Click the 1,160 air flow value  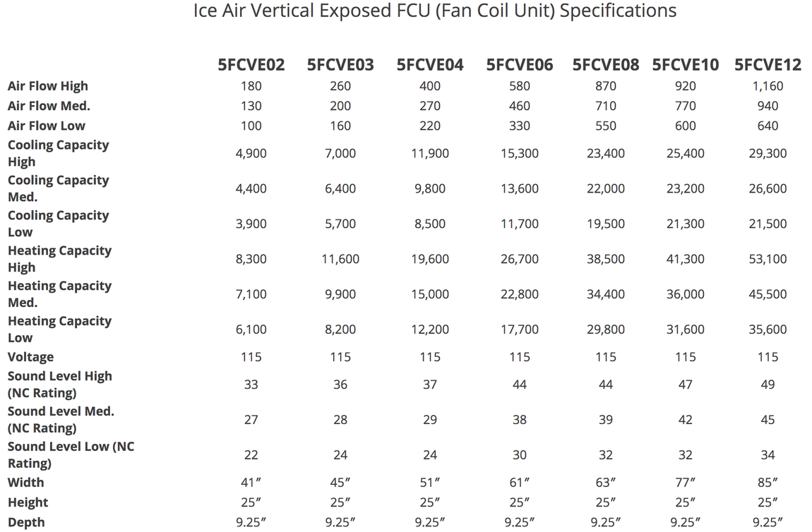coord(768,86)
